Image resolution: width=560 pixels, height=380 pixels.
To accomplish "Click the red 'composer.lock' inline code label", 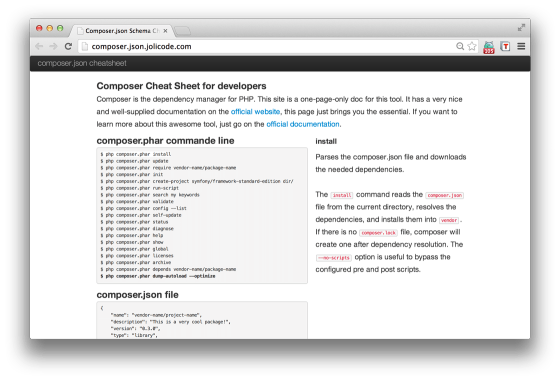I will pos(379,232).
